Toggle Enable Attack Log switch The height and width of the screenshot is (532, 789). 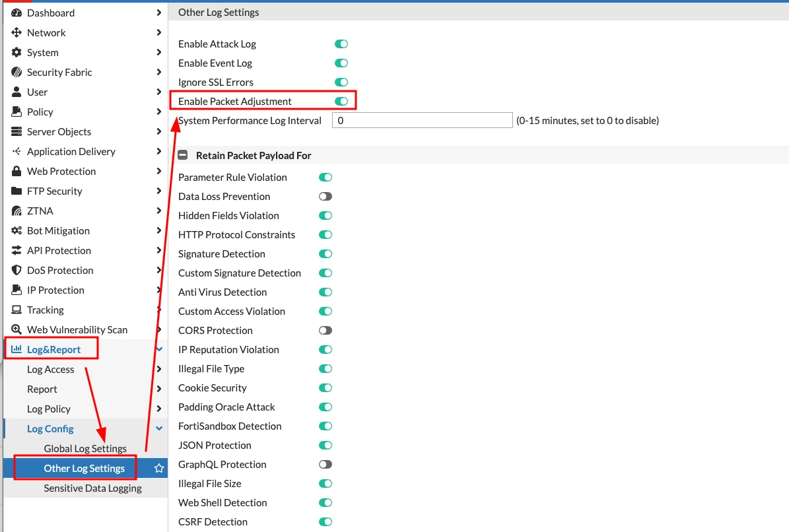341,44
